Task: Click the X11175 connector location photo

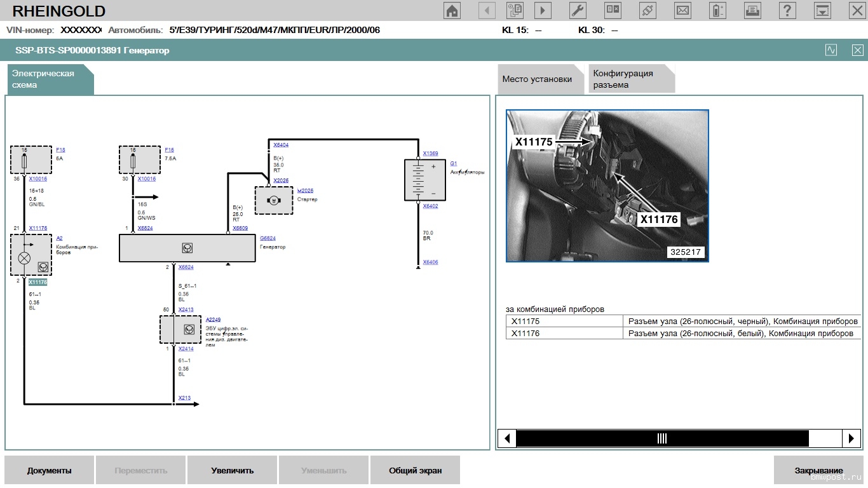Action: (x=607, y=186)
